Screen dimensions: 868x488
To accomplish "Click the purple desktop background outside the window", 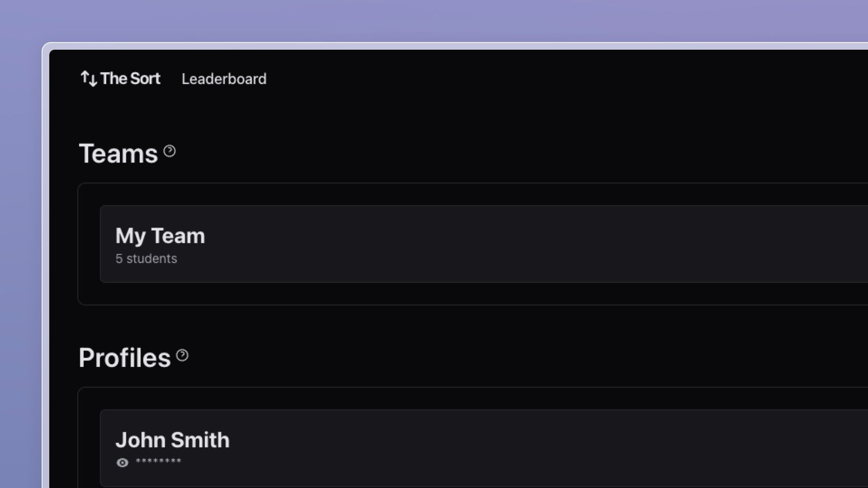I will click(x=20, y=226).
